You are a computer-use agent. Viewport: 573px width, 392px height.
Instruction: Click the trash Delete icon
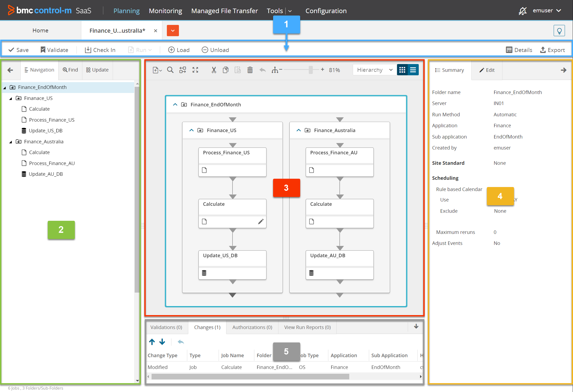[250, 70]
